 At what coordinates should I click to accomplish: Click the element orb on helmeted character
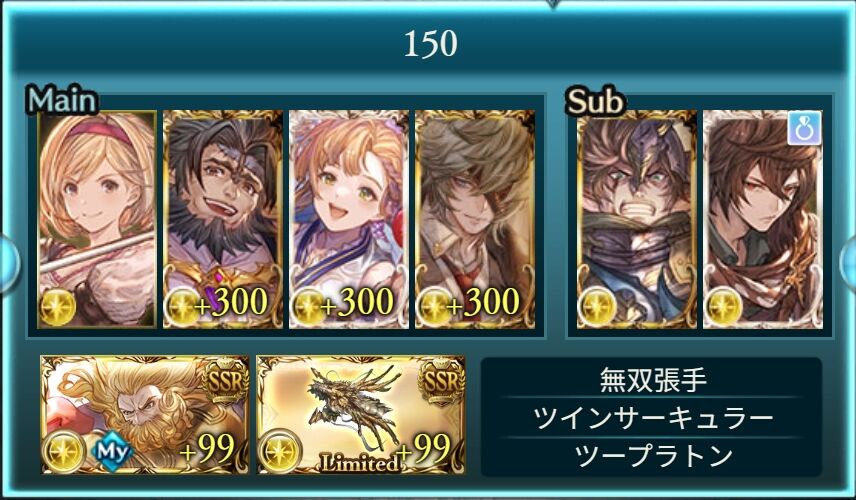click(x=596, y=308)
